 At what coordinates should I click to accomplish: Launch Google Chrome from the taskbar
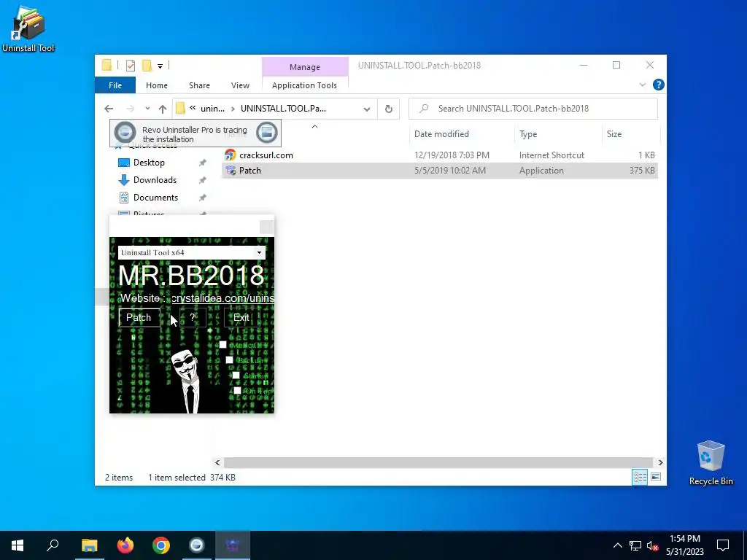[161, 545]
